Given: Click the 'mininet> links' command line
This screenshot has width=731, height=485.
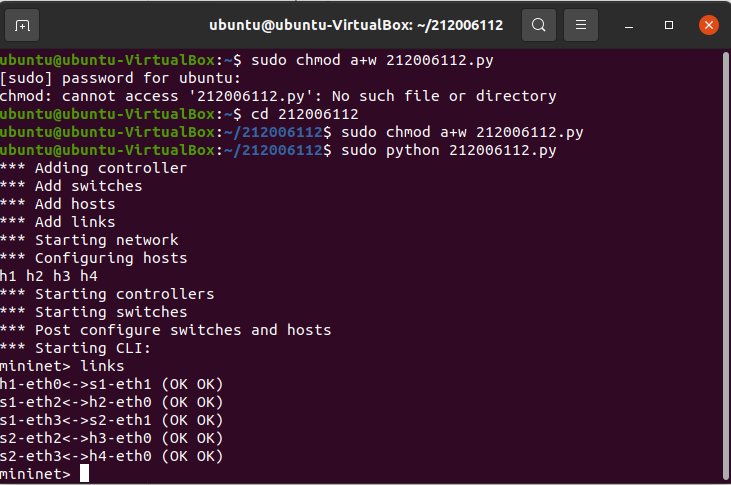Looking at the screenshot, I should (63, 366).
